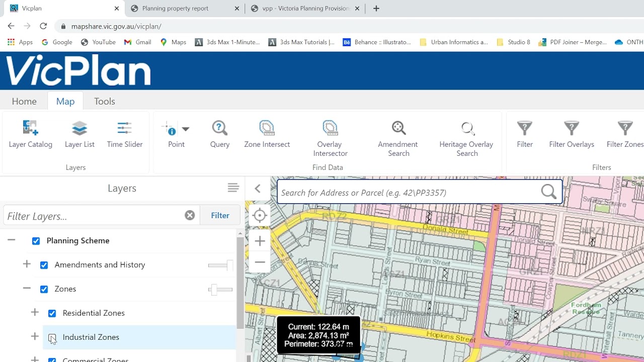Uncheck the Commercial Zones checkbox
The height and width of the screenshot is (362, 644).
tap(52, 360)
